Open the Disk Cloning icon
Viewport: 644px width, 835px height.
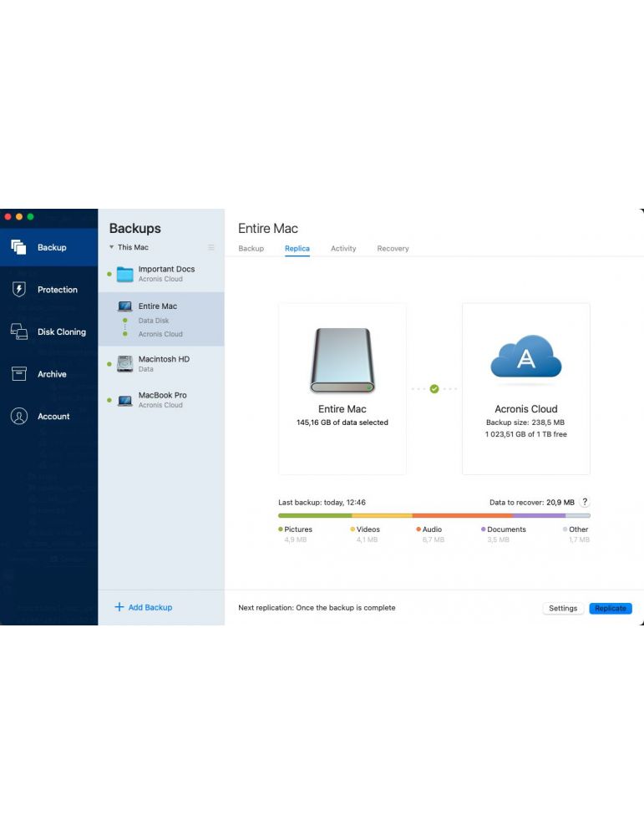click(19, 331)
